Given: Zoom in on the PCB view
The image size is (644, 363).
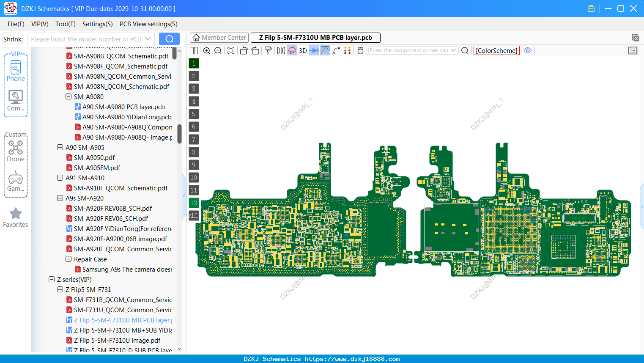Looking at the screenshot, I should click(x=207, y=50).
